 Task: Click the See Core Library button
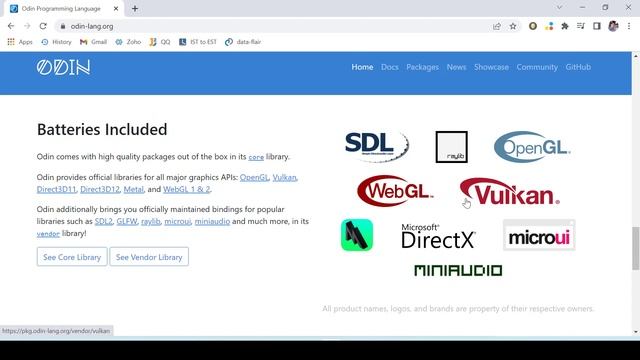pyautogui.click(x=72, y=257)
